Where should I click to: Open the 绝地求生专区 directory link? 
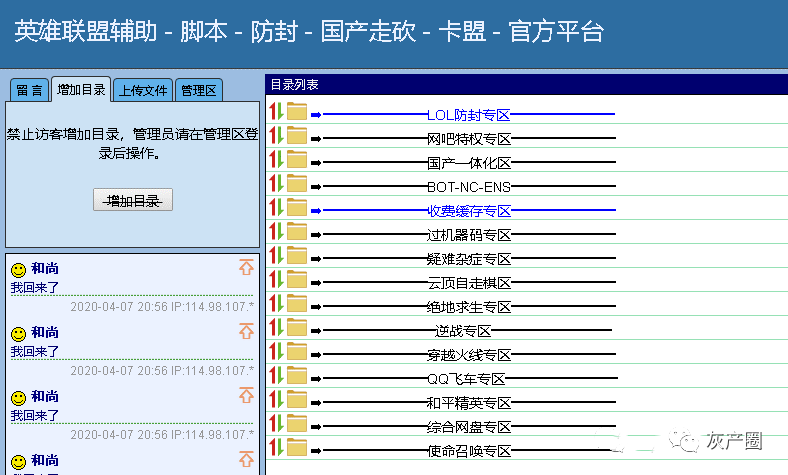point(468,307)
